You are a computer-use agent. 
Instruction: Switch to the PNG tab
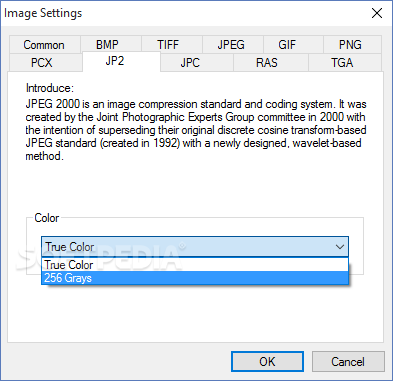[x=352, y=45]
